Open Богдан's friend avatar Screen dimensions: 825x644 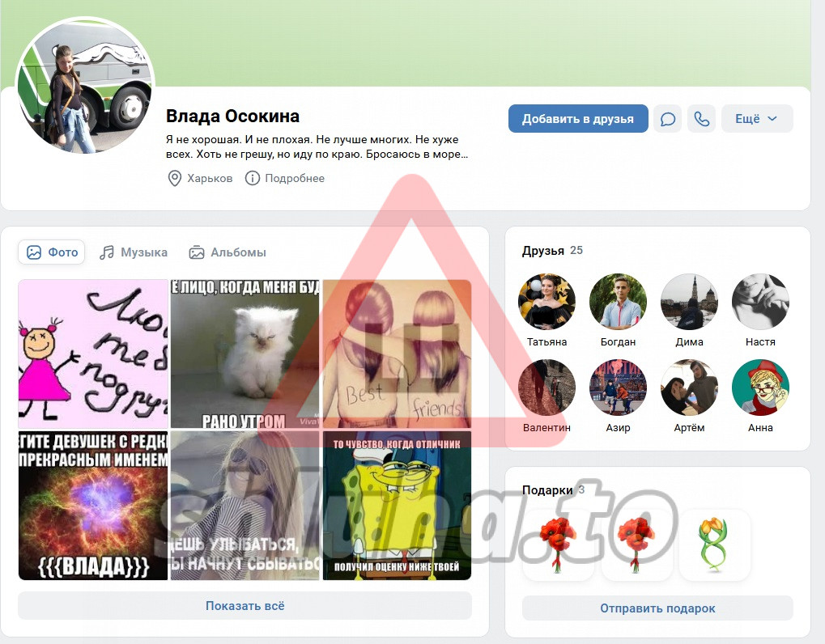click(618, 302)
